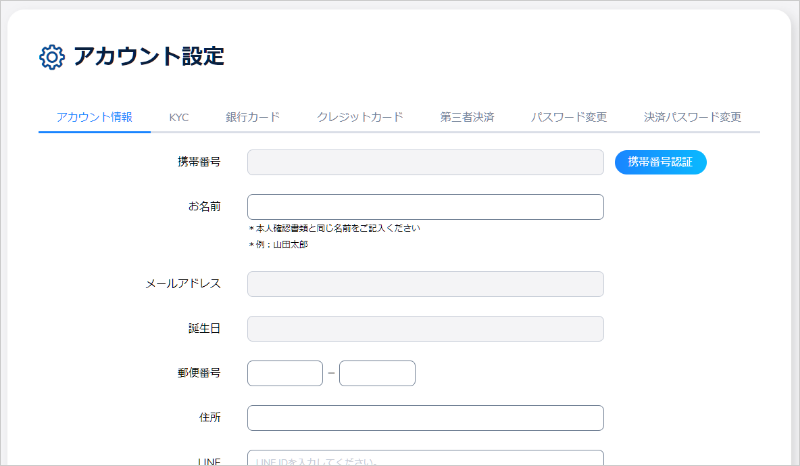Focus the お名前 text field

tap(425, 207)
